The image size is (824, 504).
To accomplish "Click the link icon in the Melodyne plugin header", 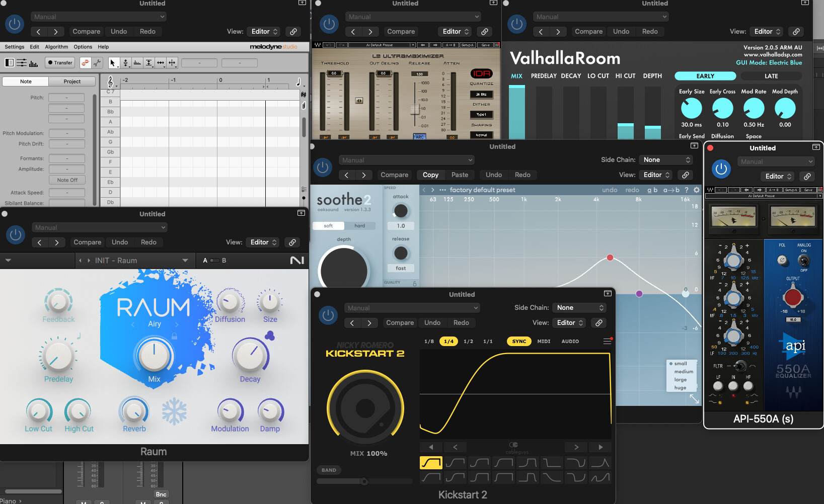I will coord(293,32).
